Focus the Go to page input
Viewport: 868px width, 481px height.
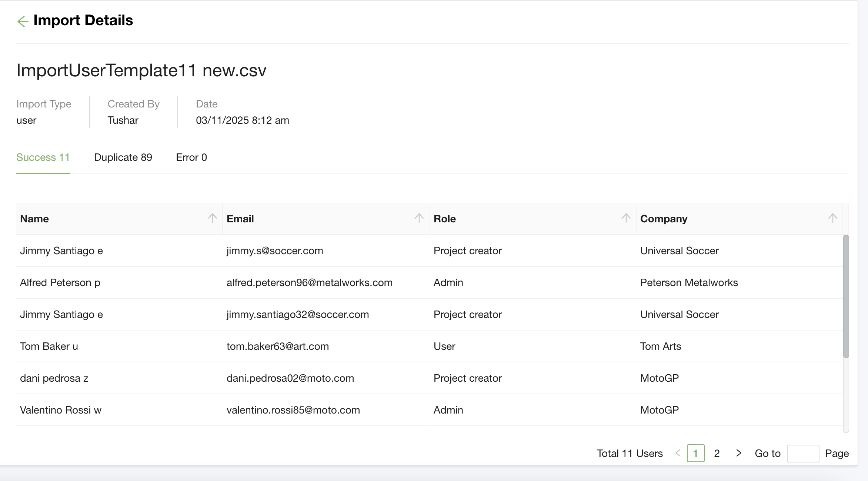point(802,453)
